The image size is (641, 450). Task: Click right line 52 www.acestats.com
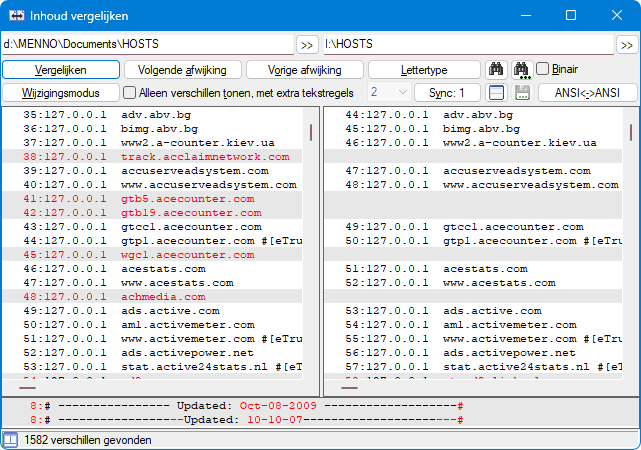coord(473,283)
